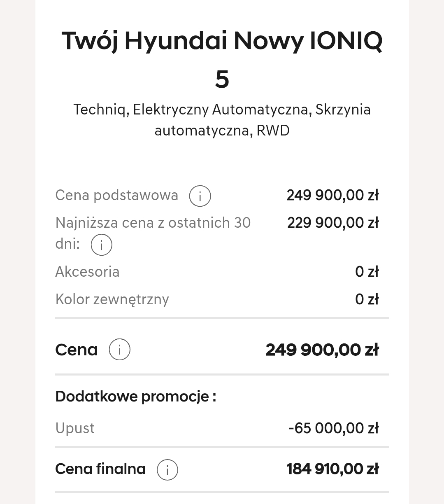Image resolution: width=444 pixels, height=504 pixels.
Task: Select the Upust discount label
Action: click(x=75, y=428)
